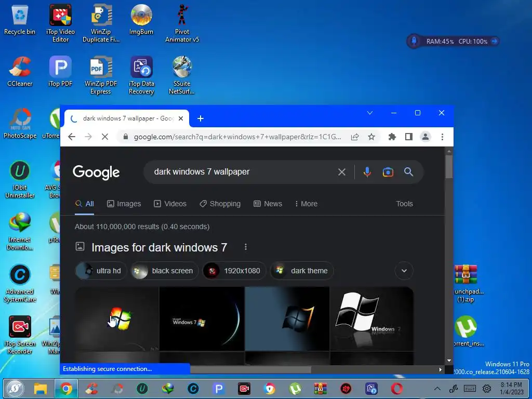Click the horizontal scrollbar thumb in Chrome
The width and height of the screenshot is (532, 399).
[250, 369]
